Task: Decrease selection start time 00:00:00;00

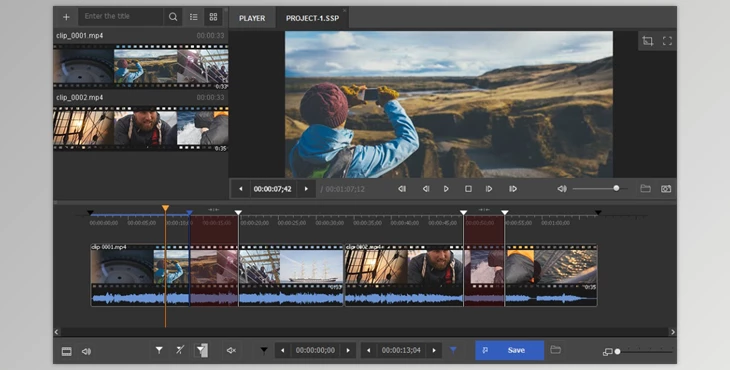Action: click(x=283, y=350)
